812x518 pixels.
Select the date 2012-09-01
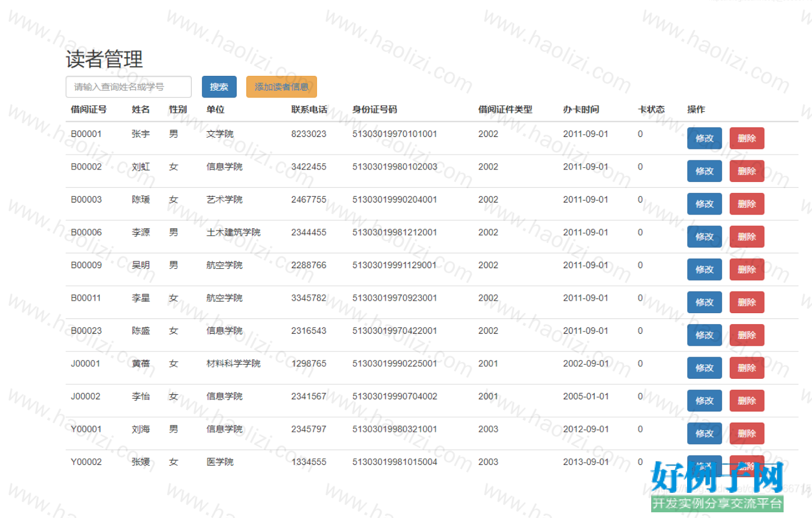[x=586, y=429]
